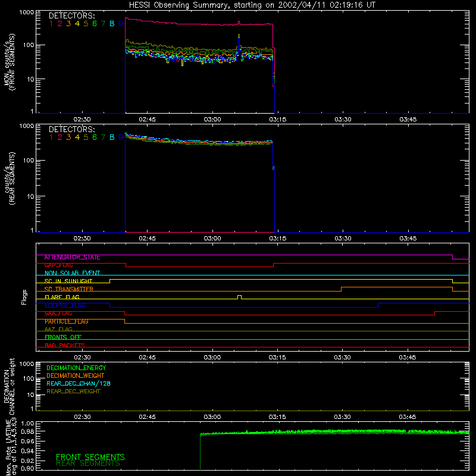Select the PARTICLE_FLAG label
Image resolution: width=476 pixels, height=476 pixels.
point(67,321)
